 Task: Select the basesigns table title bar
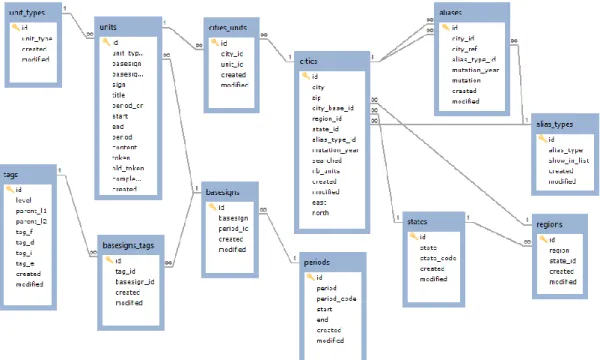tap(230, 192)
